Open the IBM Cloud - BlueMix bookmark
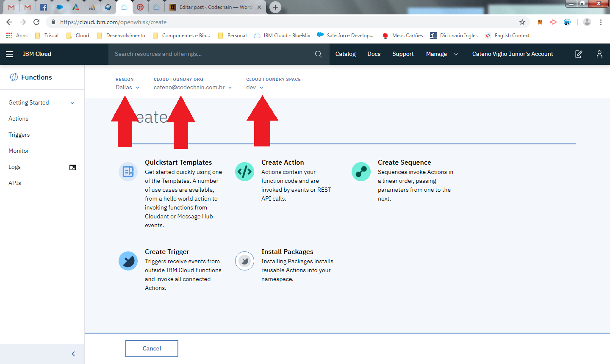 282,36
